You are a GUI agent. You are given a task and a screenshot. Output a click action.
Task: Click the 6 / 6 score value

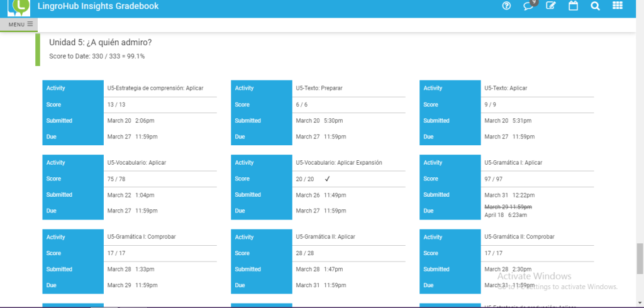pyautogui.click(x=301, y=105)
